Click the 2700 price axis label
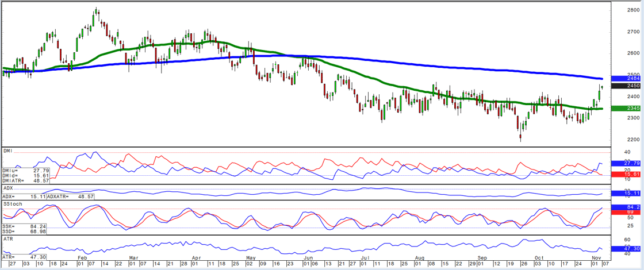This screenshot has height=270, width=644. (x=633, y=32)
